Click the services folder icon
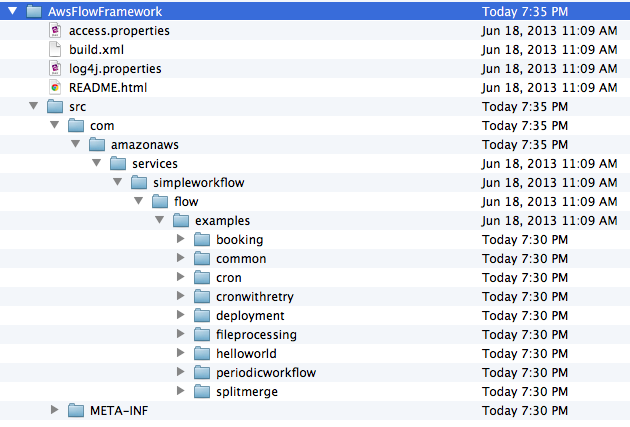Image resolution: width=630 pixels, height=427 pixels. 118,163
